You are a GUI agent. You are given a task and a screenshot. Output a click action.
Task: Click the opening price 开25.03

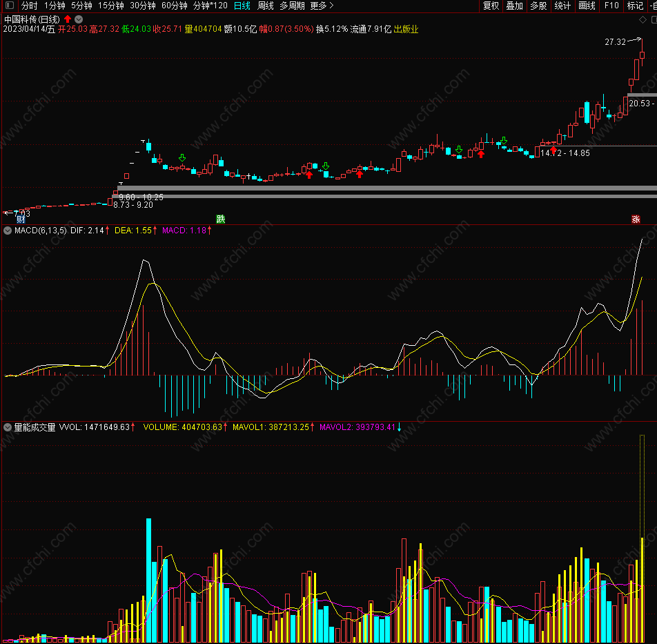click(73, 29)
